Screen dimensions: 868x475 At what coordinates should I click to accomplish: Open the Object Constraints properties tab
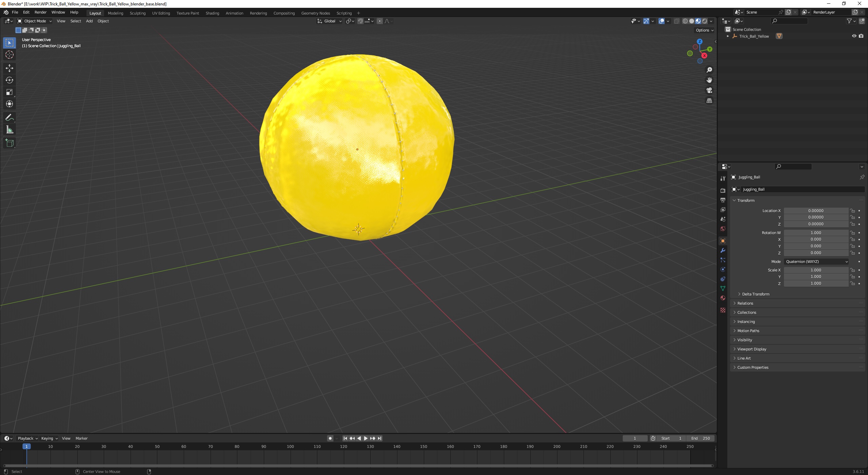tap(723, 279)
